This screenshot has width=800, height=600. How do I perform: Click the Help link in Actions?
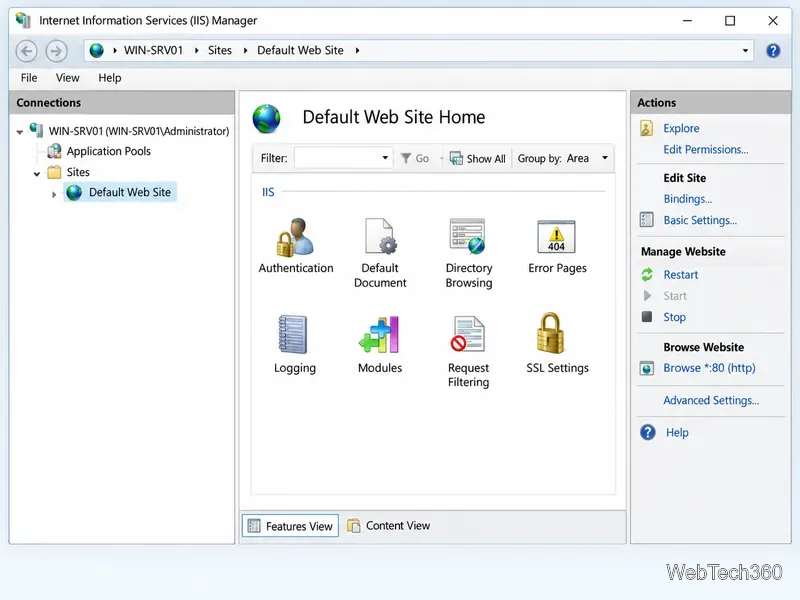pyautogui.click(x=677, y=432)
